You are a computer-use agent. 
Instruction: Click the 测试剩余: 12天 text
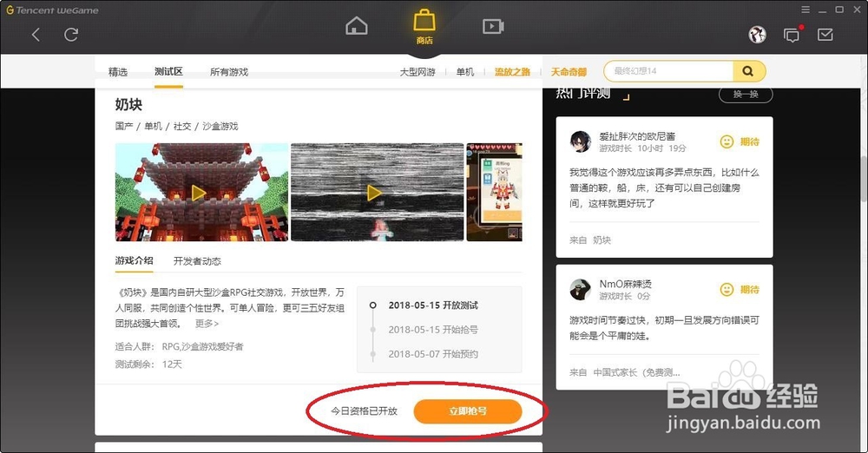(x=148, y=364)
